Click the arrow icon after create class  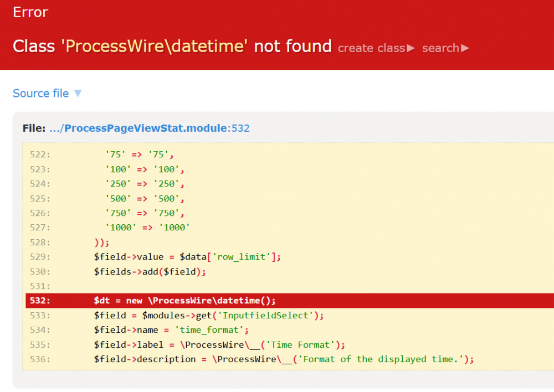[411, 48]
